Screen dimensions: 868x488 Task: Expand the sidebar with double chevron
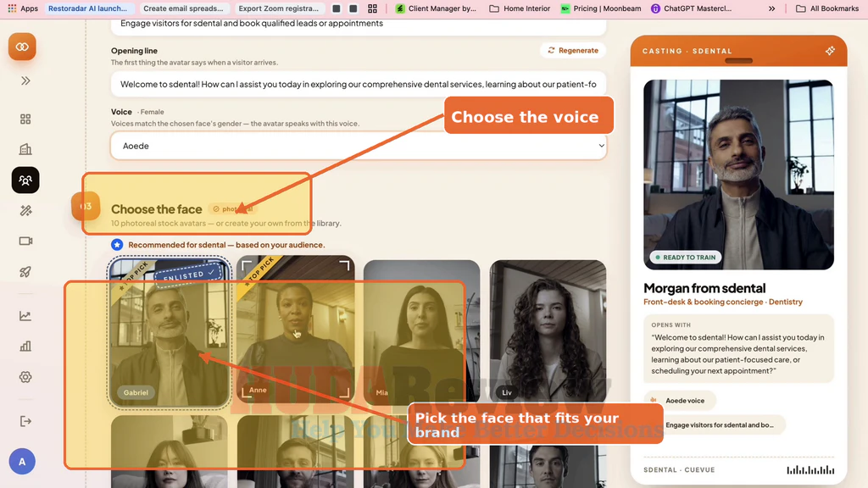click(25, 80)
